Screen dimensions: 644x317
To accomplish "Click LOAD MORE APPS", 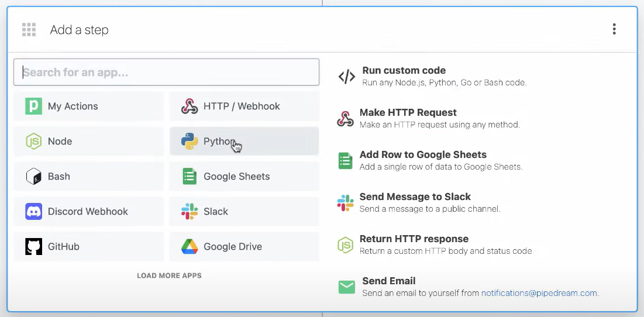I will [169, 275].
